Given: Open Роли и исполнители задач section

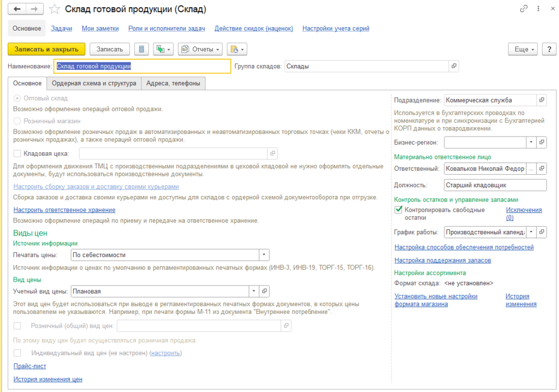Looking at the screenshot, I should (166, 28).
